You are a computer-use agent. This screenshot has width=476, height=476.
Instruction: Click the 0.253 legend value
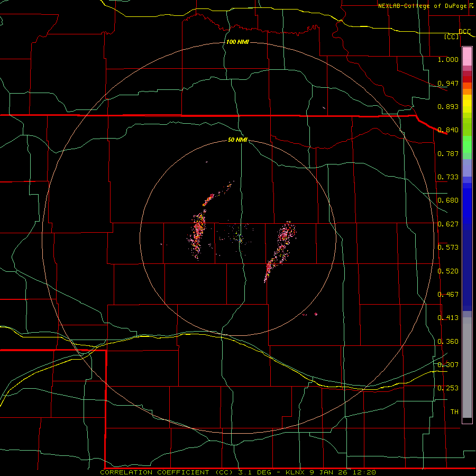pos(448,388)
